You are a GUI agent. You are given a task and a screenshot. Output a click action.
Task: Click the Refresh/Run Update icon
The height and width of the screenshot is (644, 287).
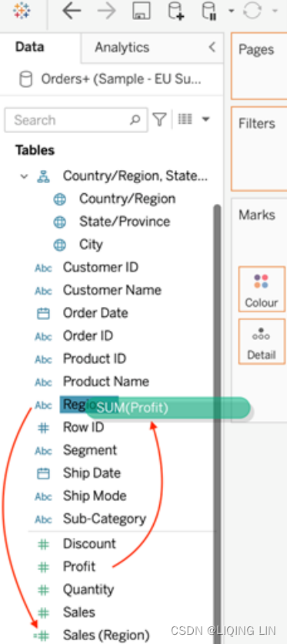(252, 11)
